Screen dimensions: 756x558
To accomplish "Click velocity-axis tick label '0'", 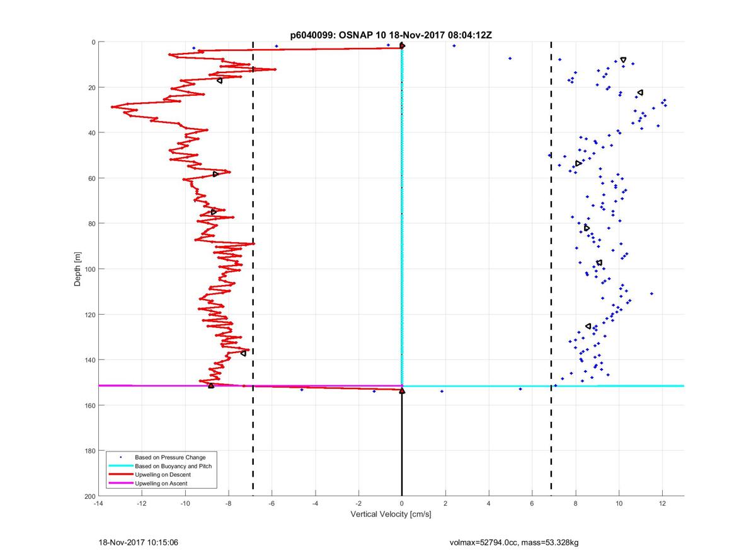I will 402,504.
